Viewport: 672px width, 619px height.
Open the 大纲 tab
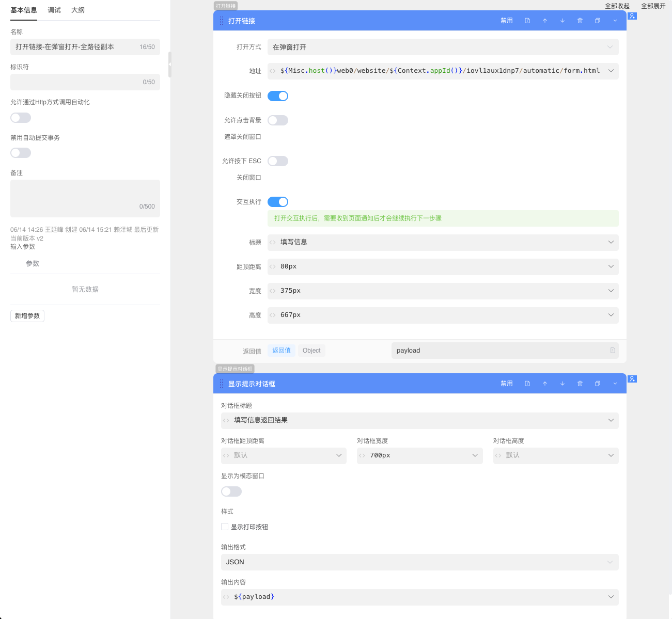(x=78, y=10)
